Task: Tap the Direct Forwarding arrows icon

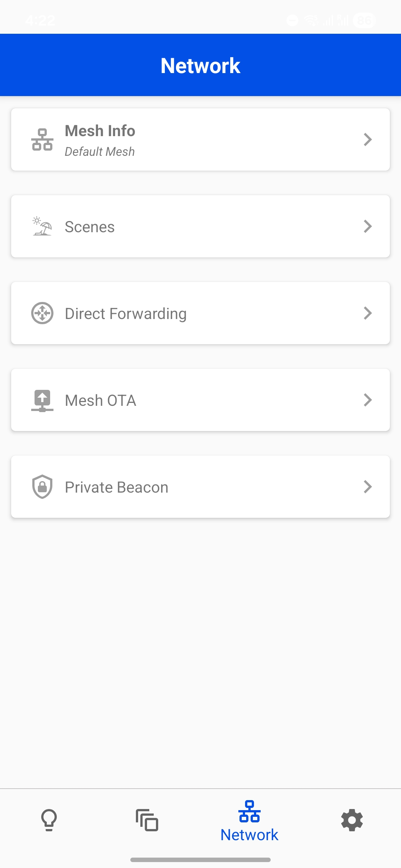Action: click(42, 313)
